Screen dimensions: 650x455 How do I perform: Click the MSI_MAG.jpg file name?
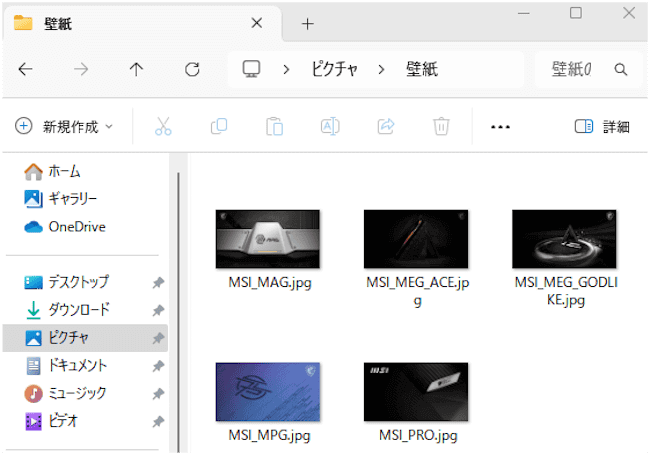(270, 283)
